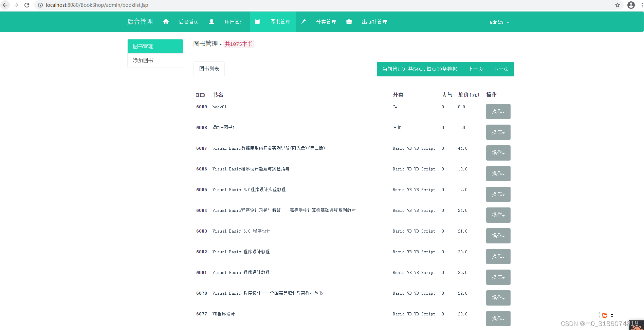Viewport: 644px width, 330px height.
Task: Reload the page with the refresh icon
Action: 26,5
